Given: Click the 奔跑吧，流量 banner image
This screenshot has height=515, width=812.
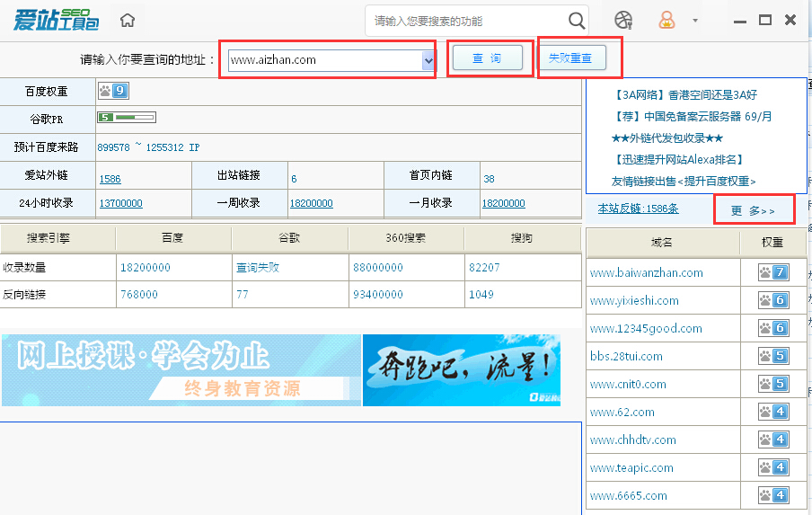Looking at the screenshot, I should pyautogui.click(x=462, y=370).
